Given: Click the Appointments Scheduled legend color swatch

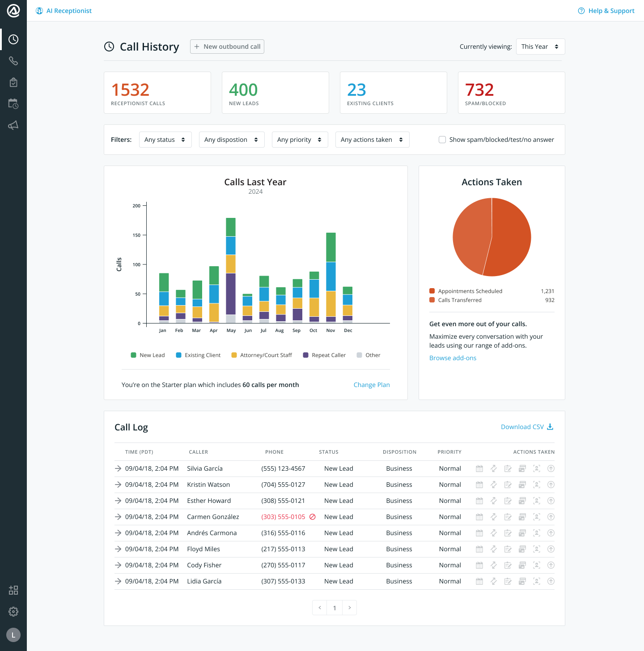Looking at the screenshot, I should pyautogui.click(x=432, y=291).
